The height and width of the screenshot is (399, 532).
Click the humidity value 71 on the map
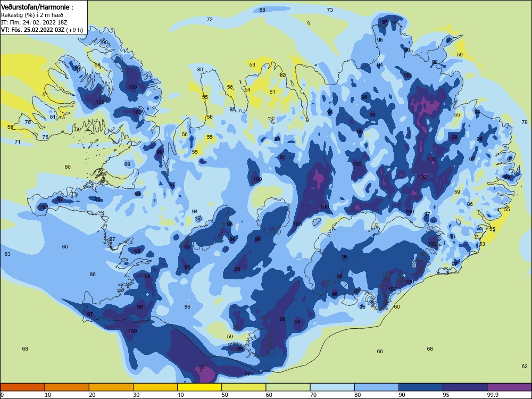[x=18, y=142]
